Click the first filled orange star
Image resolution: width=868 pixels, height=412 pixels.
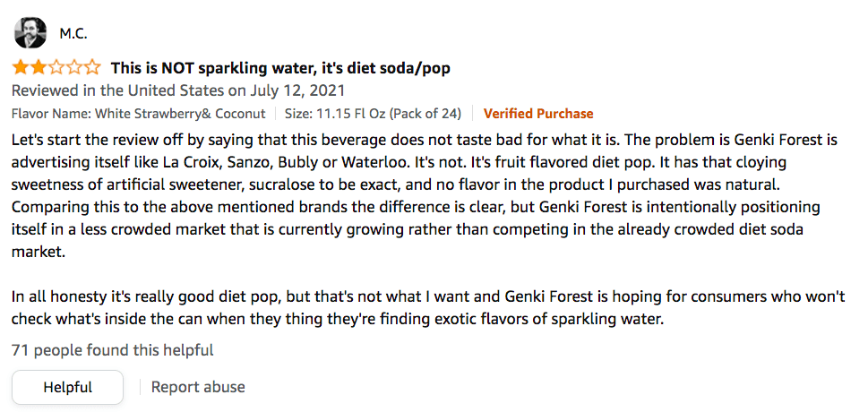[21, 68]
